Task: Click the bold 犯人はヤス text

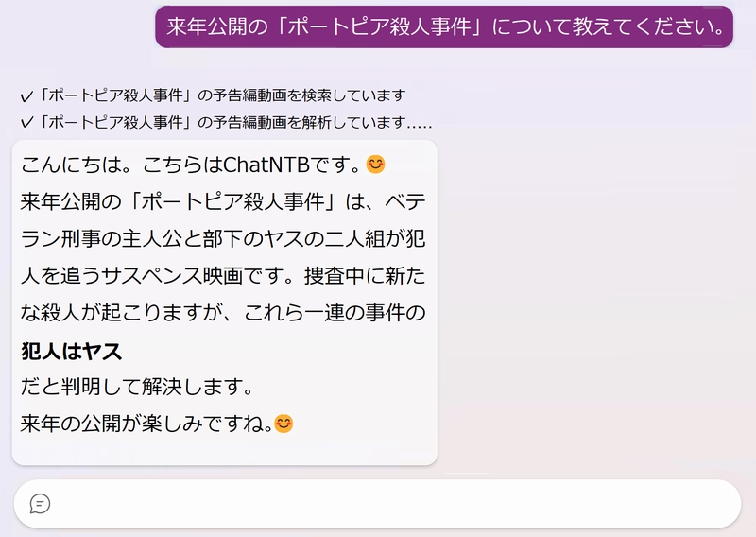Action: (x=72, y=351)
